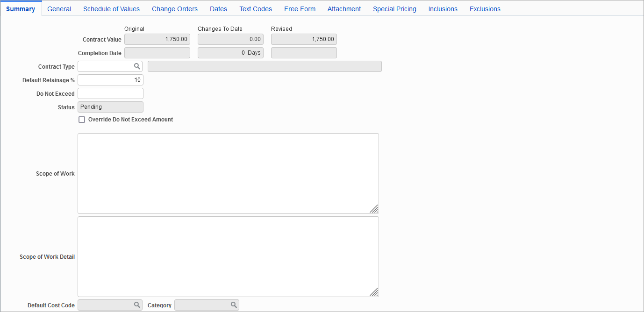Open the Free Form tab
644x312 pixels.
click(x=300, y=8)
